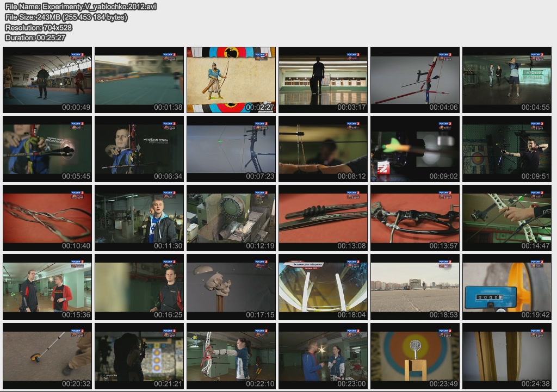This screenshot has height=392, width=557.
Task: Select the thumbnail marked 00:06:34
Action: [x=139, y=149]
